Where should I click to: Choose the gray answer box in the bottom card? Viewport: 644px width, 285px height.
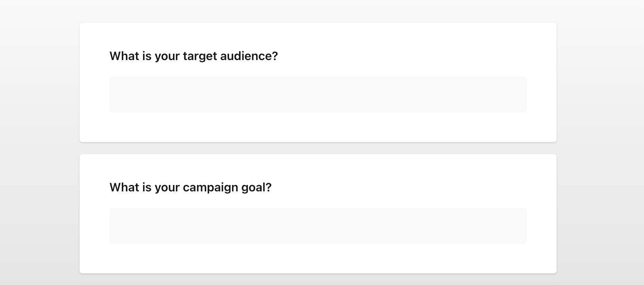tap(318, 226)
